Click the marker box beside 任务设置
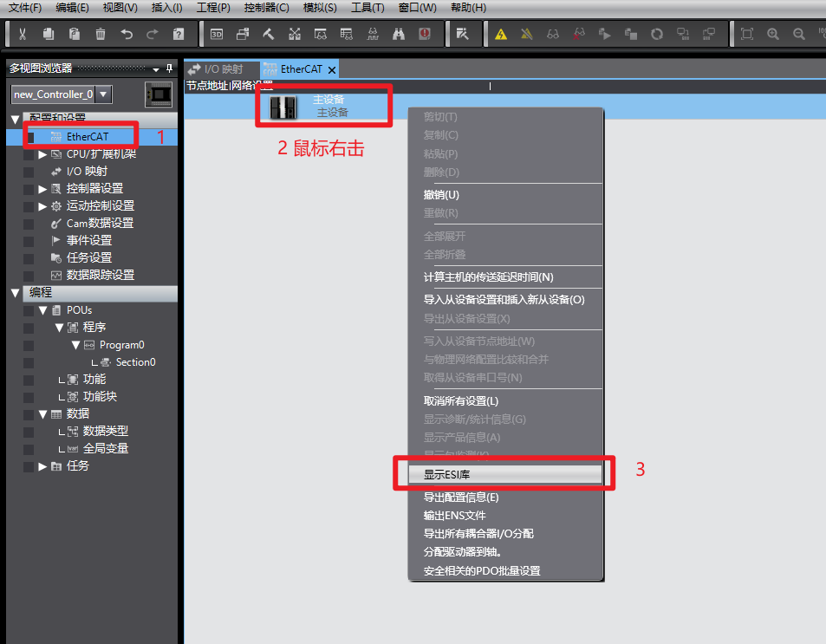 29,258
